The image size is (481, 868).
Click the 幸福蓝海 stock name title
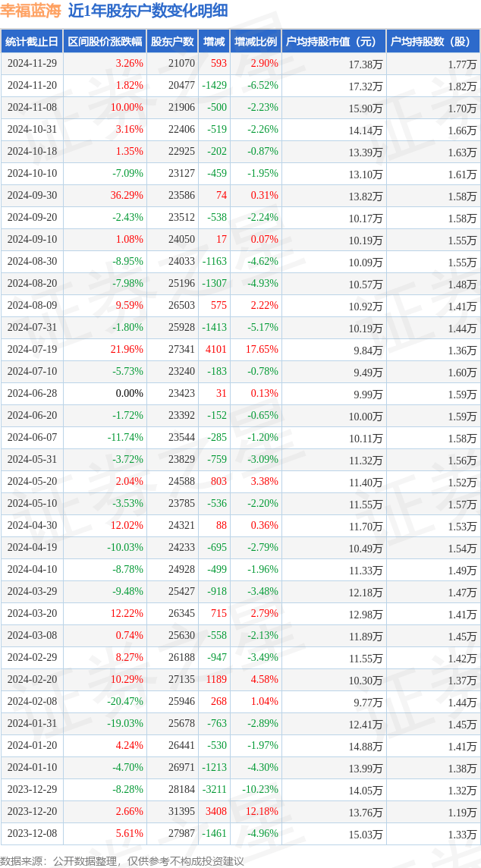pos(30,11)
